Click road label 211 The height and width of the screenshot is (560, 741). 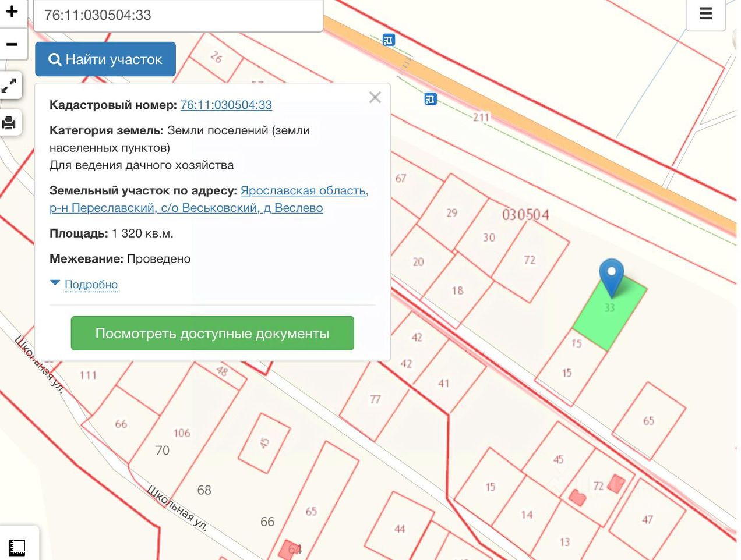481,117
